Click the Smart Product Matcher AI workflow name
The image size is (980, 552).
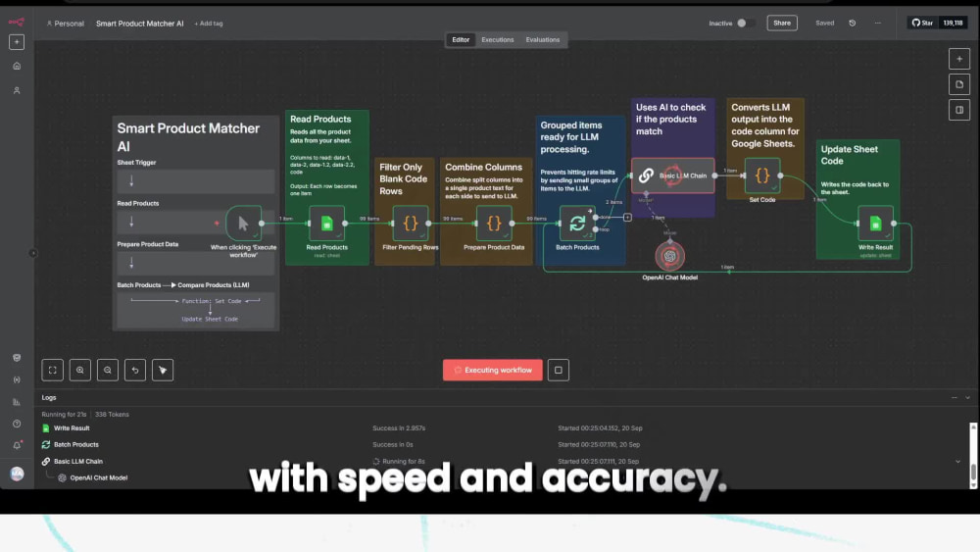tap(139, 24)
